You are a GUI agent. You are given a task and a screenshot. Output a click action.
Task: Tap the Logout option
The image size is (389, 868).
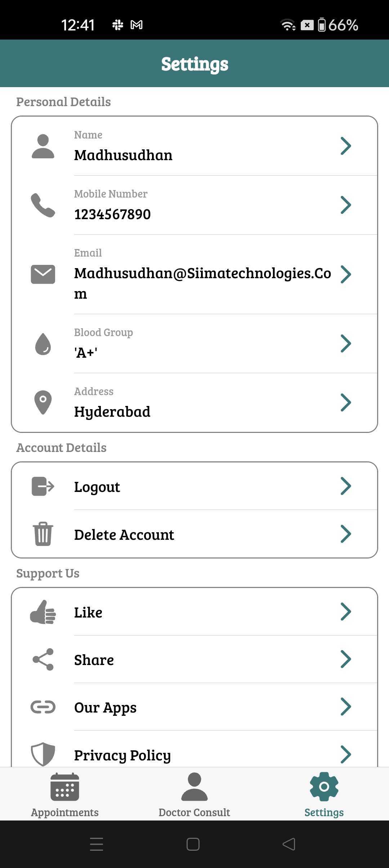point(97,487)
